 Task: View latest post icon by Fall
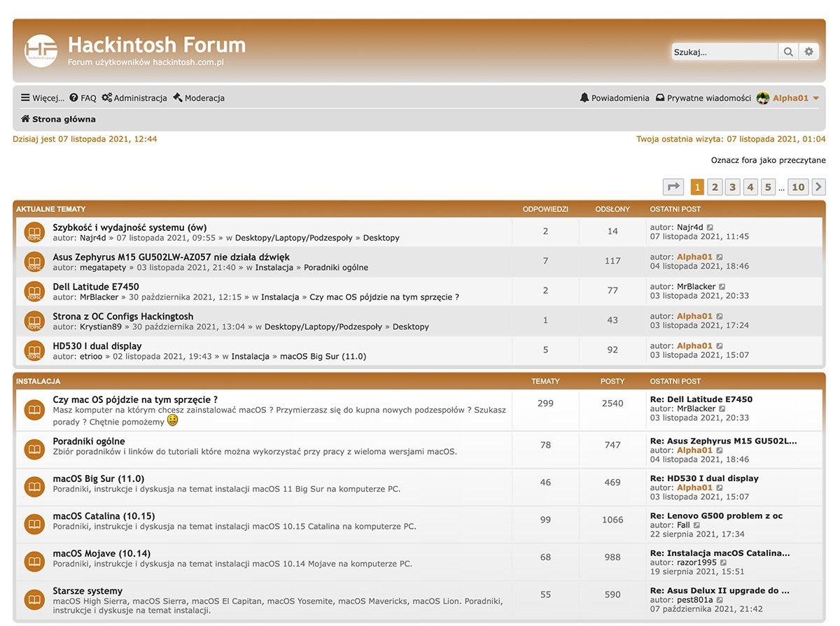697,525
